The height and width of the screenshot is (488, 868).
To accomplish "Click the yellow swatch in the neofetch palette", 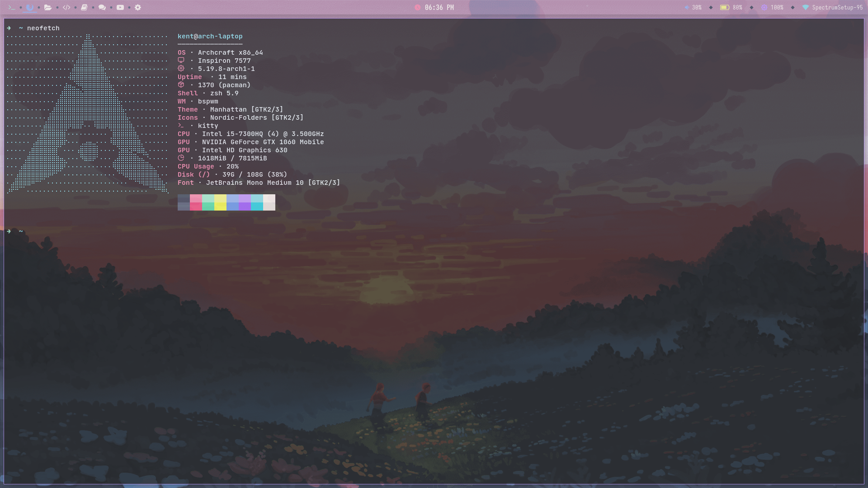I will pyautogui.click(x=220, y=202).
